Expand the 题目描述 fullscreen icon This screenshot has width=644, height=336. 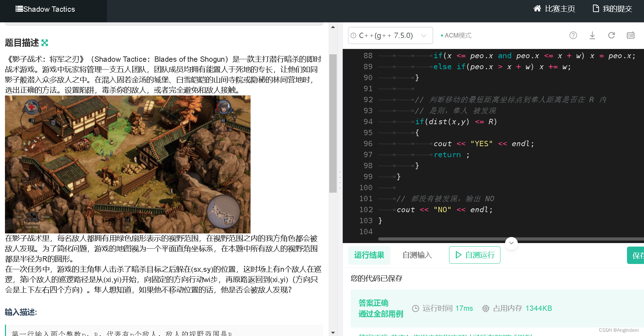[x=45, y=43]
